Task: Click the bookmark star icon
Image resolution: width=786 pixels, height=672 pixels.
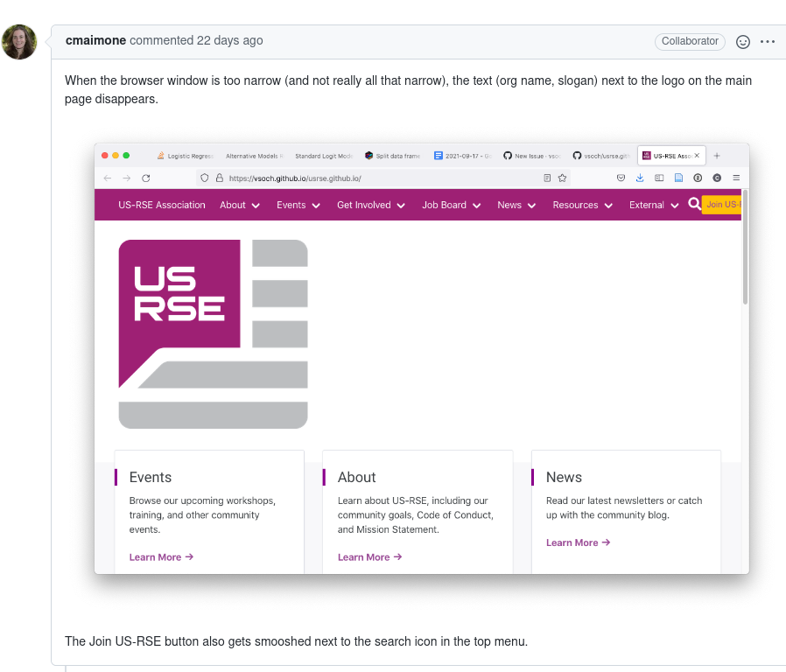Action: point(563,178)
